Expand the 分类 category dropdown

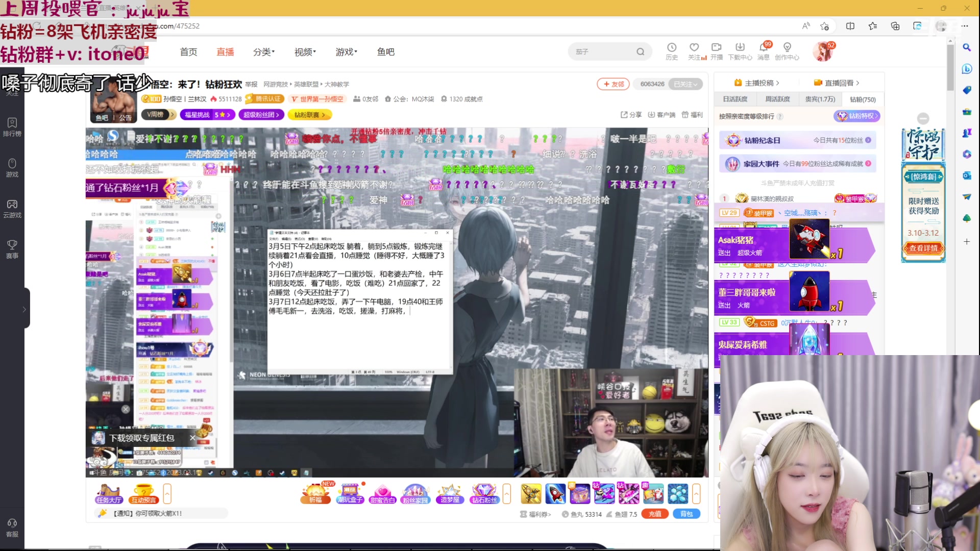[x=263, y=52]
